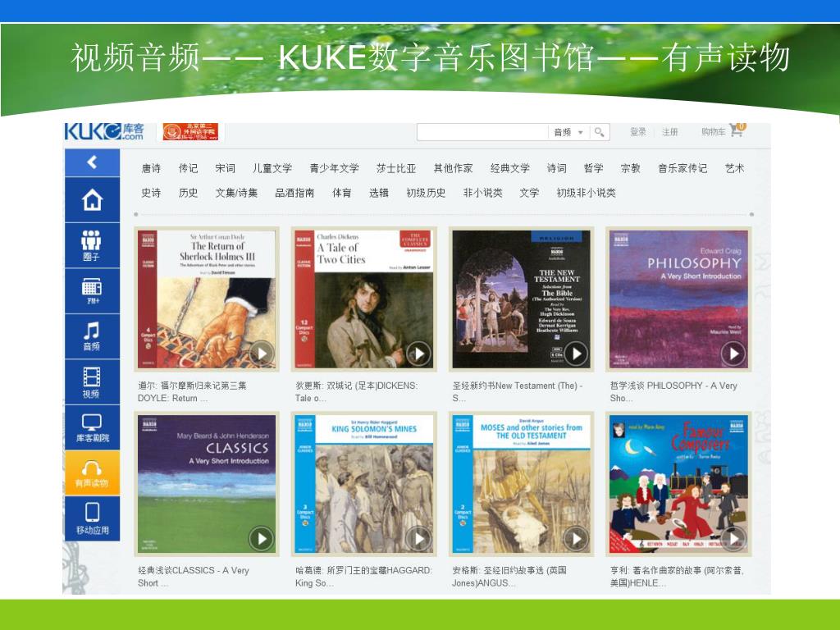Select the 宋词 category
Screen dimensions: 840x630
[x=225, y=168]
